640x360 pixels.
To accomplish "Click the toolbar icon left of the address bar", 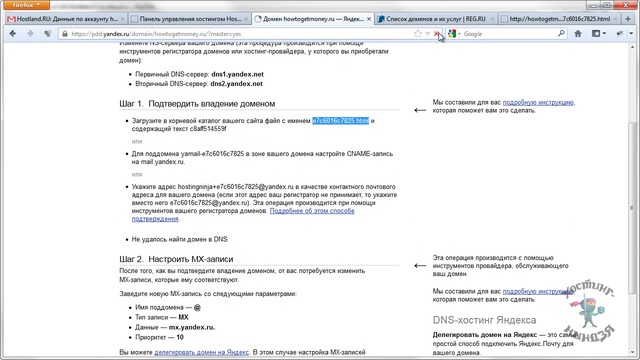I will [x=48, y=34].
